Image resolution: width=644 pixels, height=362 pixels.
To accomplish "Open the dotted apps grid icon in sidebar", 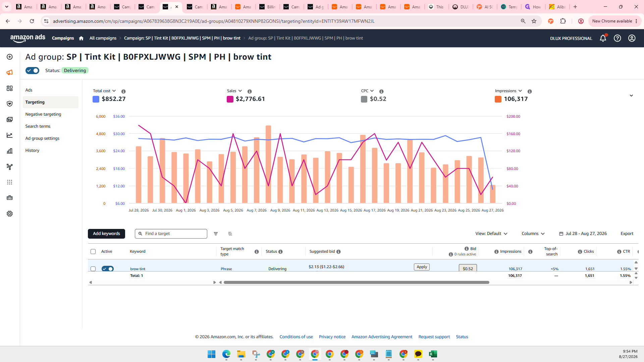I will click(x=10, y=182).
